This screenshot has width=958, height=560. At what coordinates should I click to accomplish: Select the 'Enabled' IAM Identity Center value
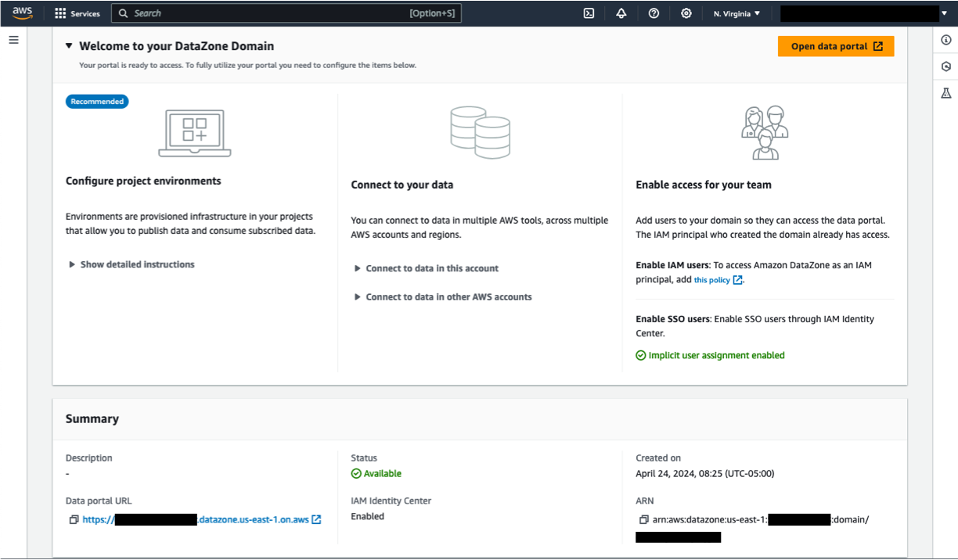pyautogui.click(x=368, y=516)
